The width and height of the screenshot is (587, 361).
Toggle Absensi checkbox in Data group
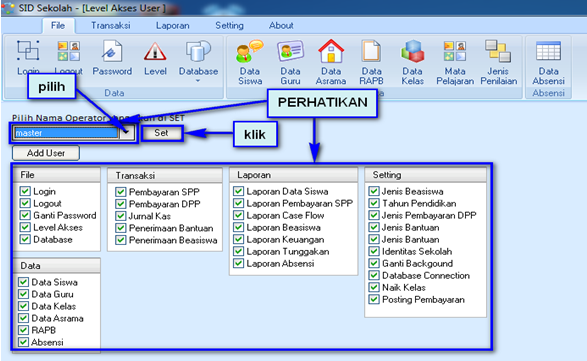[24, 342]
